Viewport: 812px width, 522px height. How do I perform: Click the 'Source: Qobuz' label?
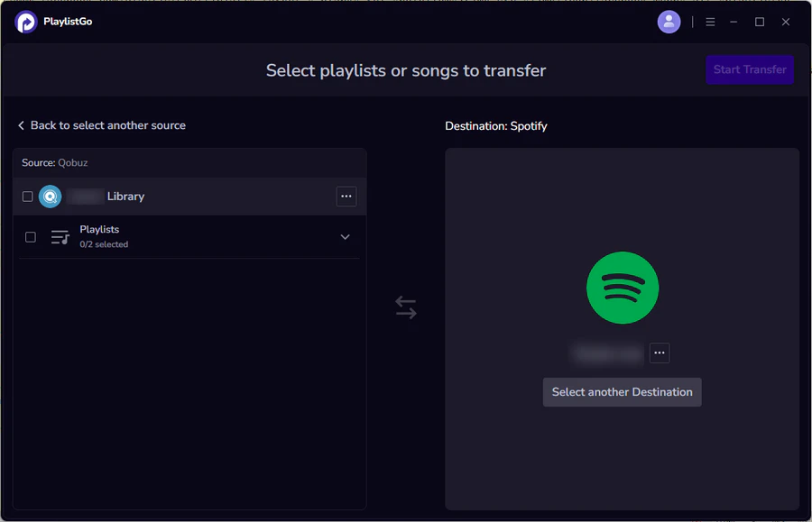coord(55,162)
